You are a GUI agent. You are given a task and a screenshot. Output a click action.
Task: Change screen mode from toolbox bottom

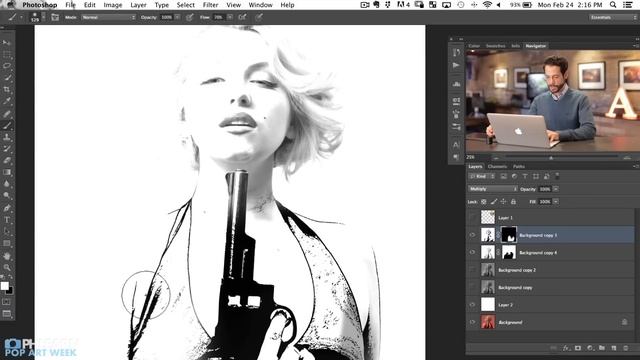tap(7, 314)
